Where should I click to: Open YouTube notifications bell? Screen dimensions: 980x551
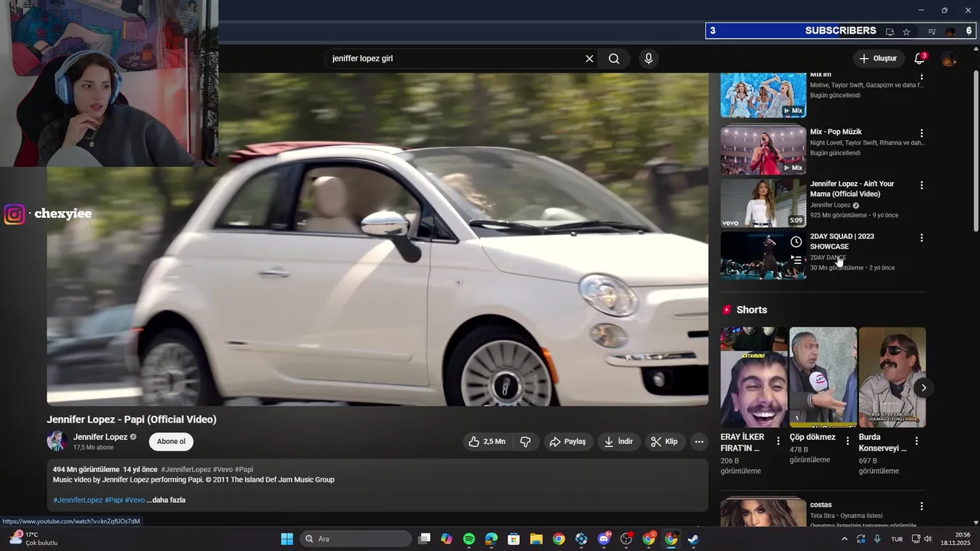(x=920, y=59)
